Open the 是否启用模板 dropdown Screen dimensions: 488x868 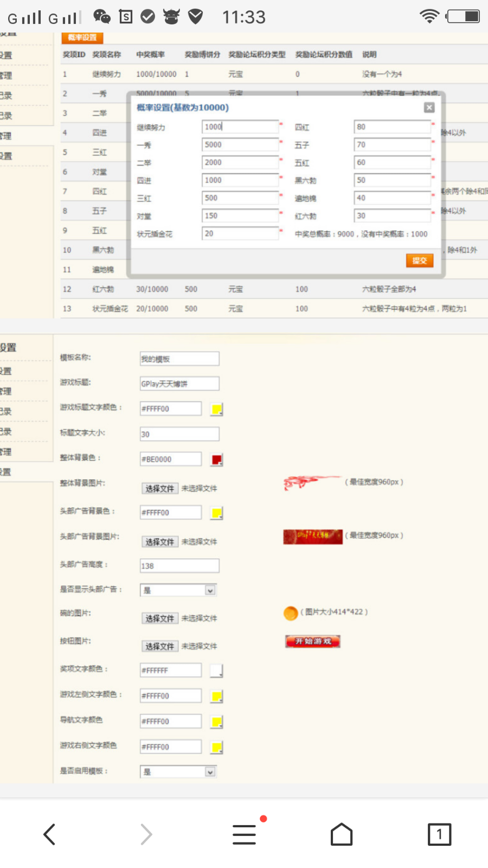pyautogui.click(x=178, y=772)
